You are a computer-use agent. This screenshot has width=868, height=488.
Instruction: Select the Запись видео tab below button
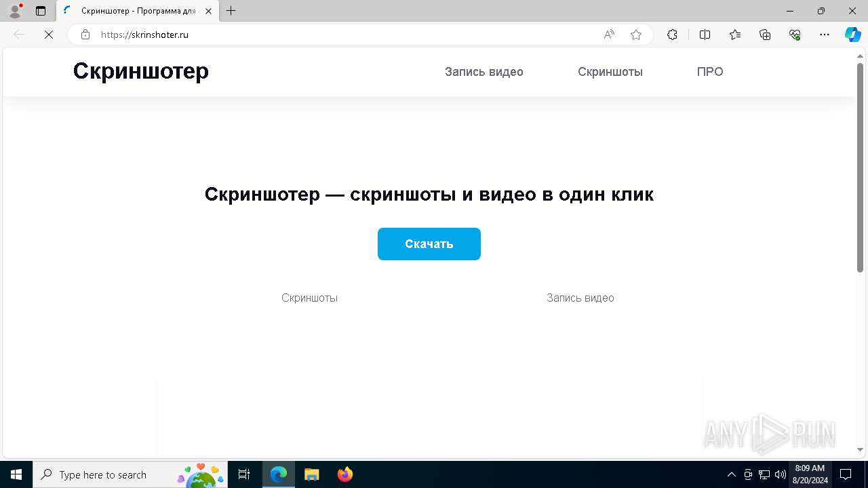coord(580,298)
